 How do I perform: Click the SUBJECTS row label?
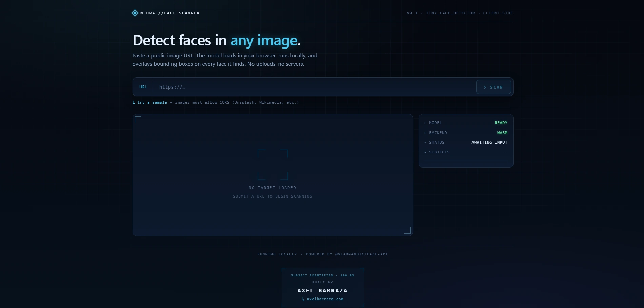(x=439, y=152)
